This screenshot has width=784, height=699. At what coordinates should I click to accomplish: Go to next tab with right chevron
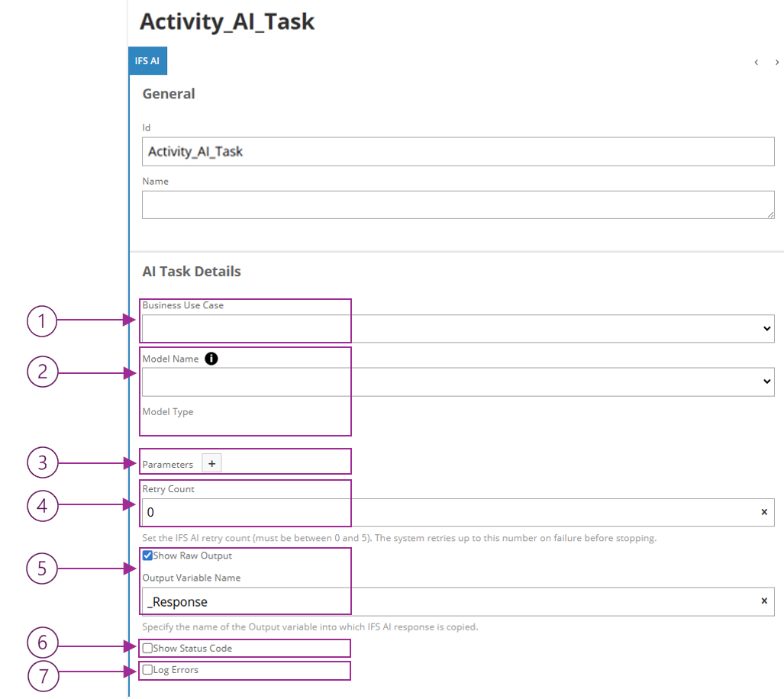[776, 63]
